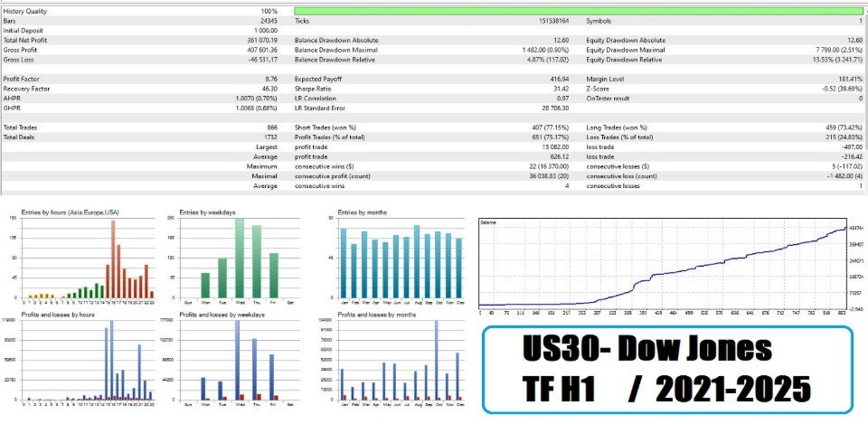Select the Total Net Profit value '361 070.19'
Viewport: 868px width, 424px height.
pos(262,41)
